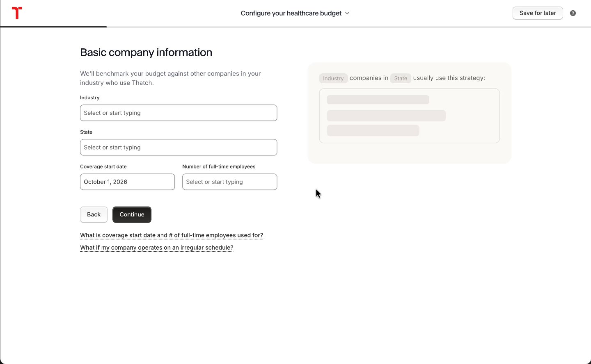Click Save for later button
Image resolution: width=591 pixels, height=364 pixels.
pos(538,13)
